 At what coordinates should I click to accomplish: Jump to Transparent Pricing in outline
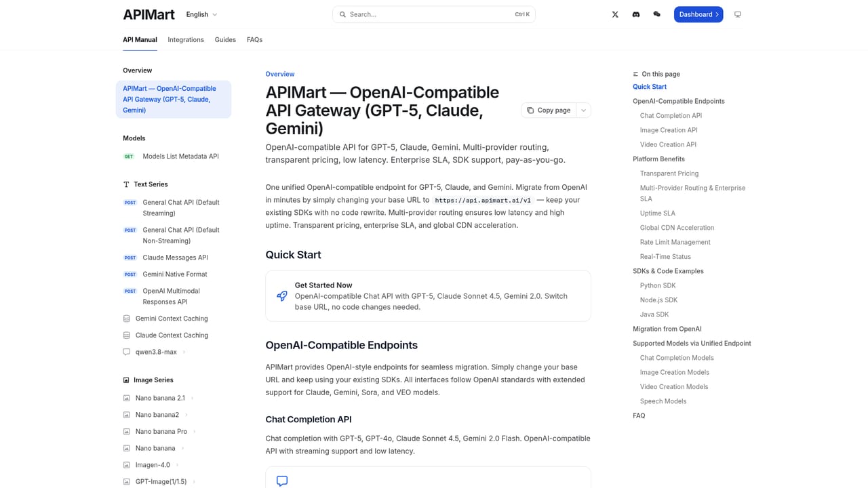(669, 174)
